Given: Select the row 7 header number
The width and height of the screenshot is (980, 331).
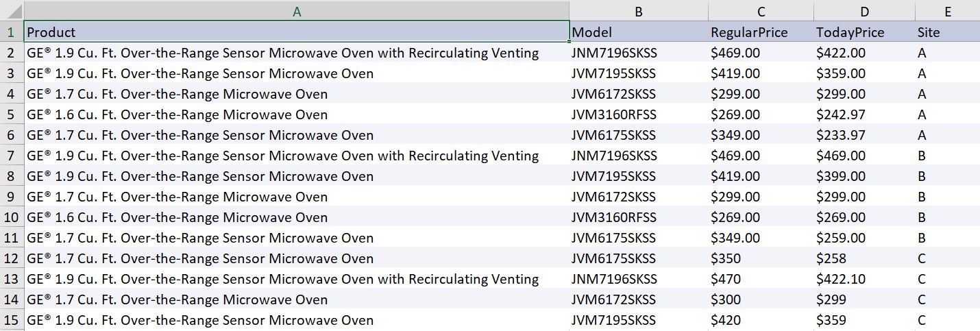Looking at the screenshot, I should tap(11, 156).
